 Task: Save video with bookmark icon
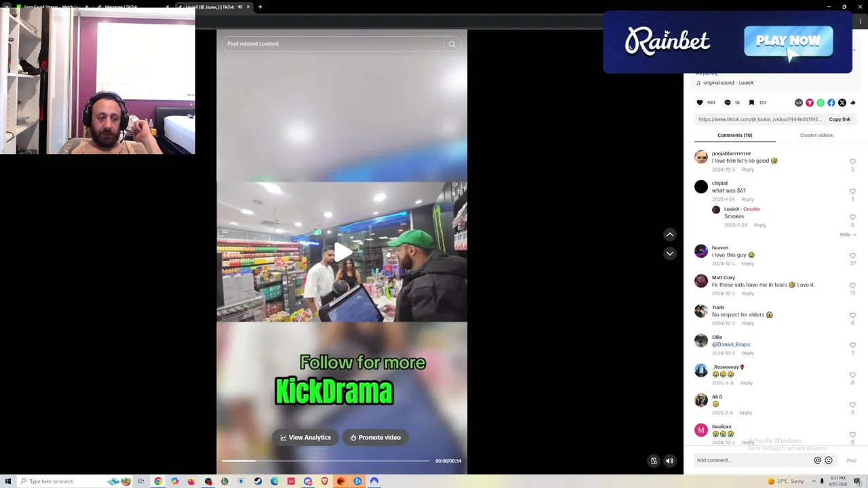coord(751,102)
